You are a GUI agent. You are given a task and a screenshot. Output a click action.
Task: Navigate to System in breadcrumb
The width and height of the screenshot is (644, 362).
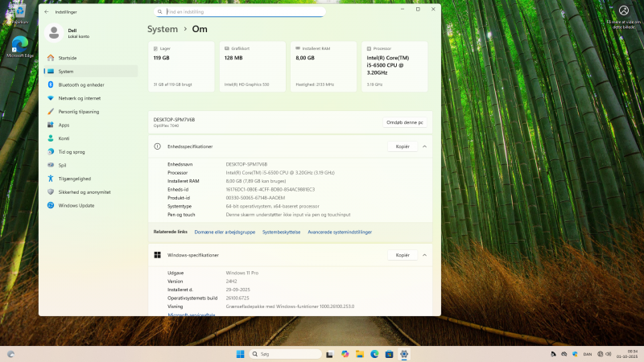point(162,29)
